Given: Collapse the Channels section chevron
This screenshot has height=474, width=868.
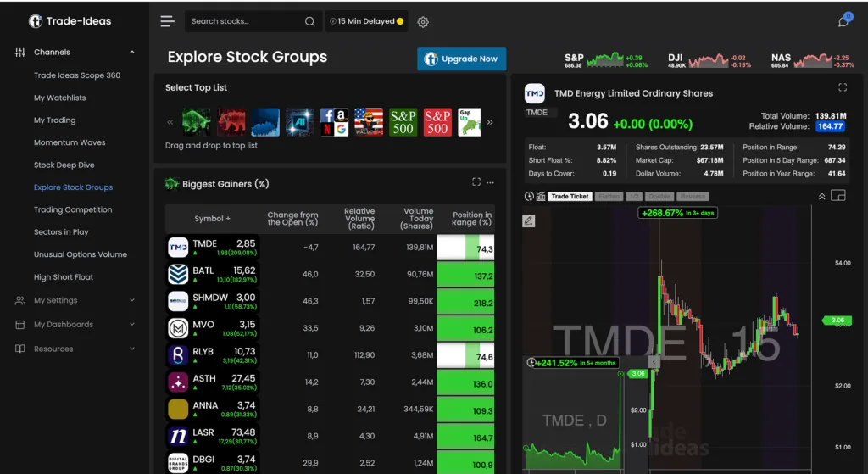Looking at the screenshot, I should click(131, 52).
